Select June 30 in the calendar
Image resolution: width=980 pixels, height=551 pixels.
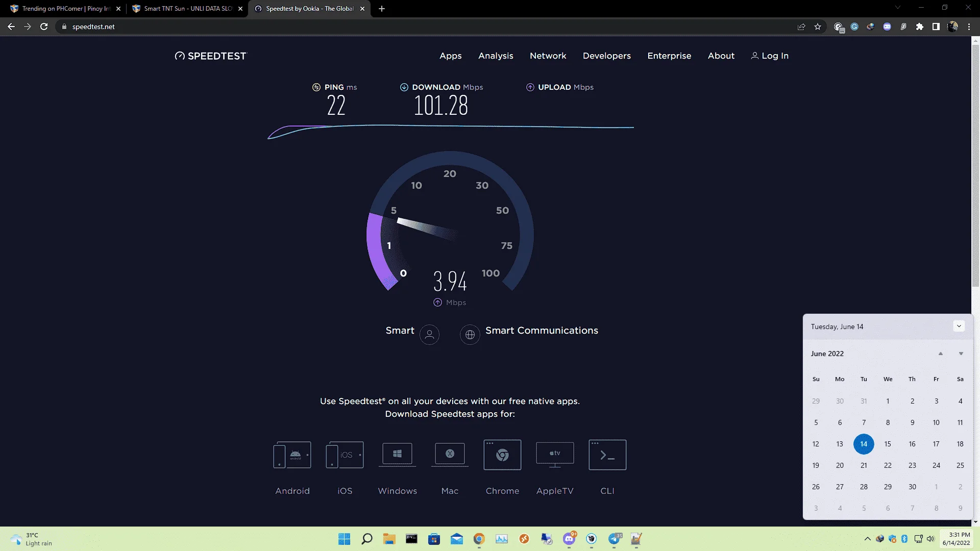(x=912, y=487)
